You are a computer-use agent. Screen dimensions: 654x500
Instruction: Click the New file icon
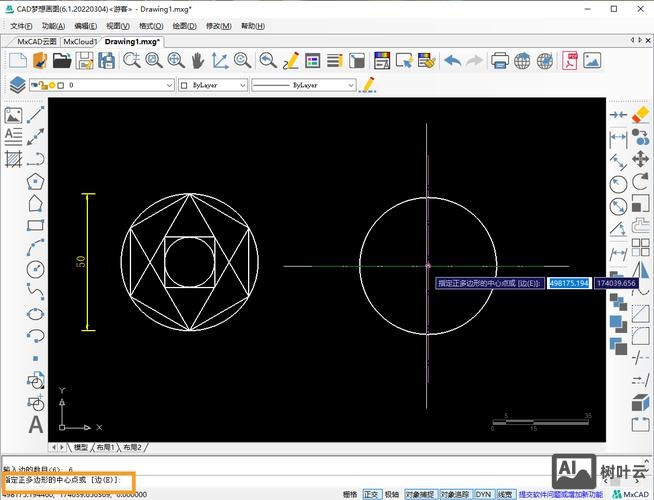(x=16, y=61)
